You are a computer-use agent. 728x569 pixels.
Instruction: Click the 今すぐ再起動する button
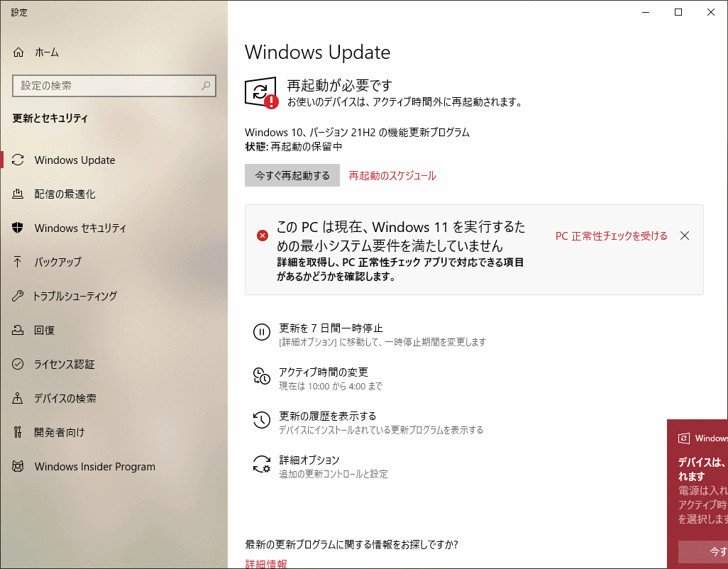coord(292,175)
